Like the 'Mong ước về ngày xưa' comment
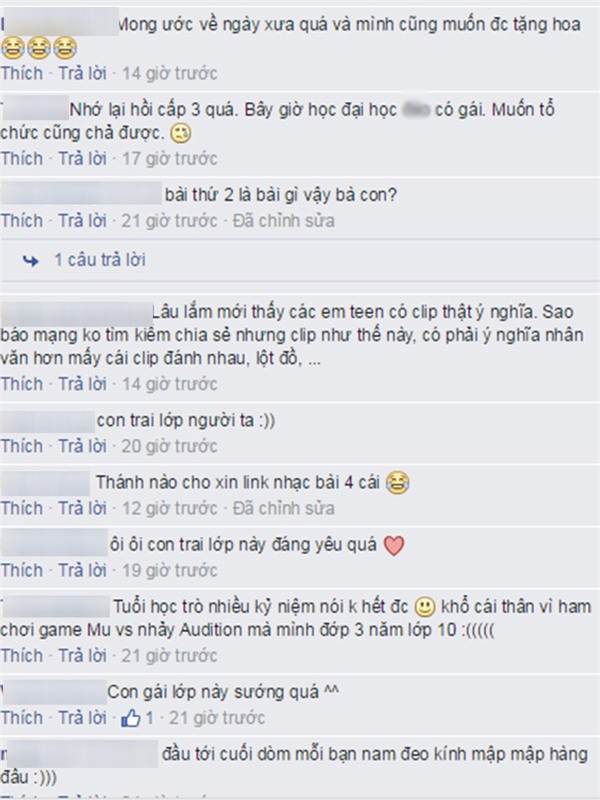The height and width of the screenshot is (800, 600). 21,73
